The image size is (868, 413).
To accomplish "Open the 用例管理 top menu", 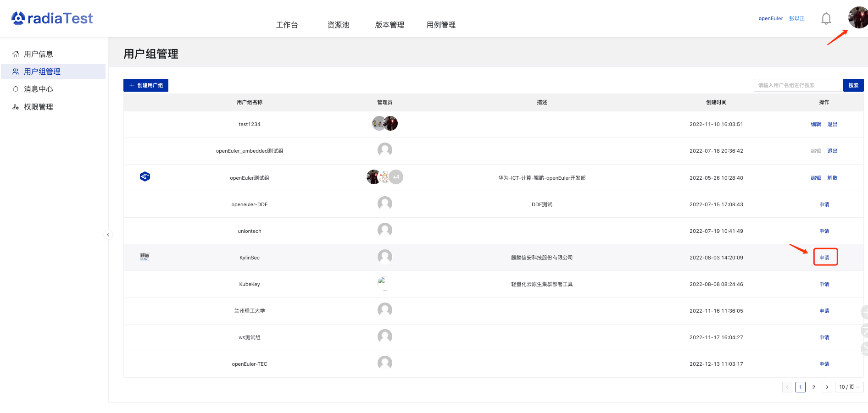I will pos(440,25).
